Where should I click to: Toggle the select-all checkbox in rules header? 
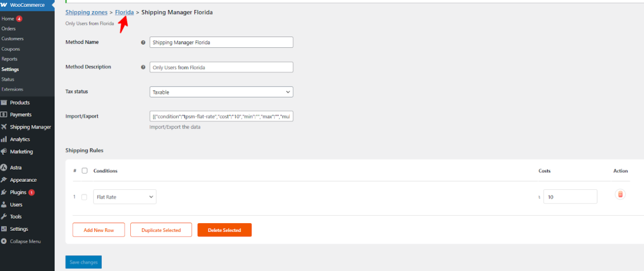84,171
